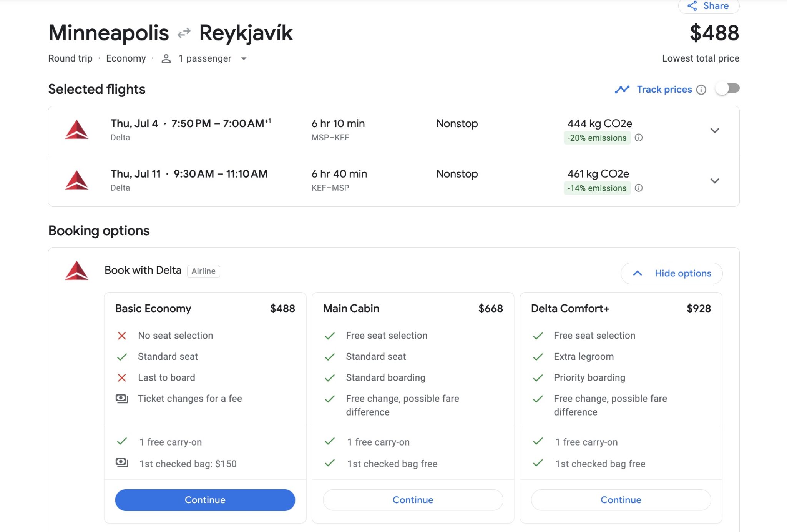Click the Delta logo on the Jul 11 flight

pyautogui.click(x=77, y=180)
